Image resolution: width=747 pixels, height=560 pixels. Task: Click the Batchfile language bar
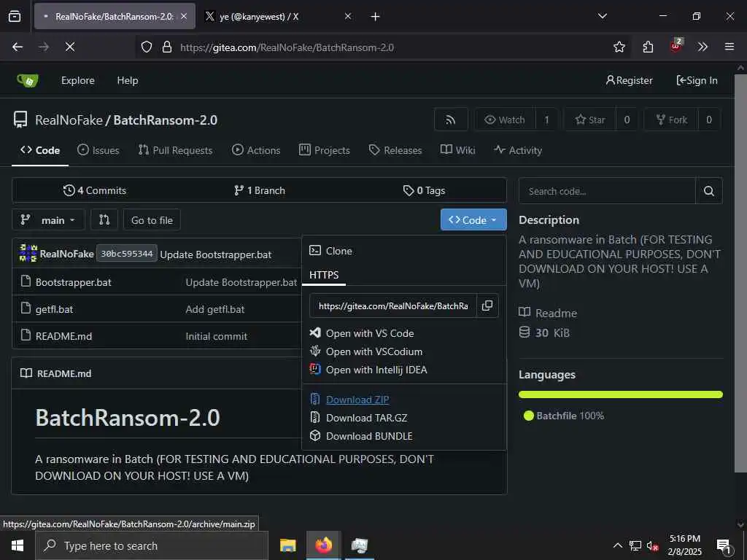[x=620, y=394]
